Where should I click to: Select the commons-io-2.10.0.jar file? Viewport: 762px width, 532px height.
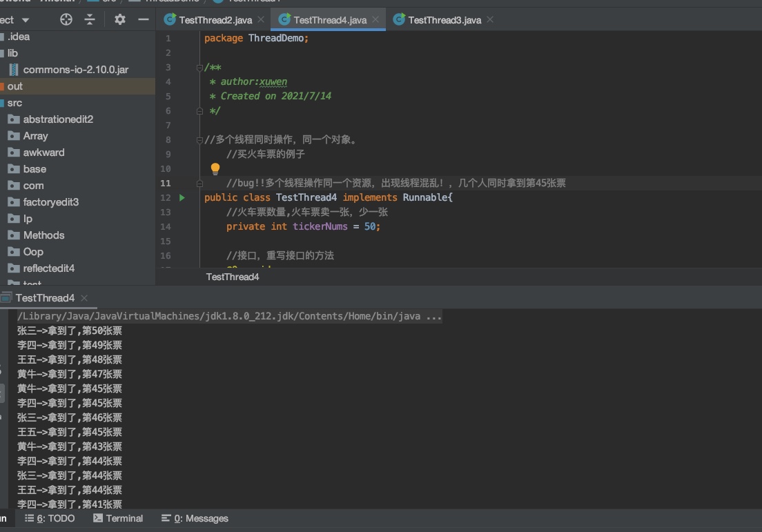tap(75, 70)
